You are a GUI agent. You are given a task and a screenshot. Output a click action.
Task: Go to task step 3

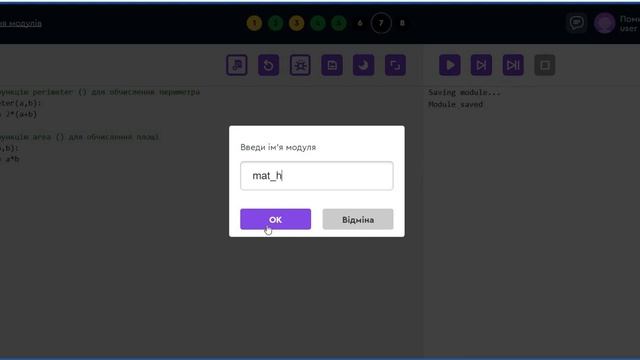[297, 23]
